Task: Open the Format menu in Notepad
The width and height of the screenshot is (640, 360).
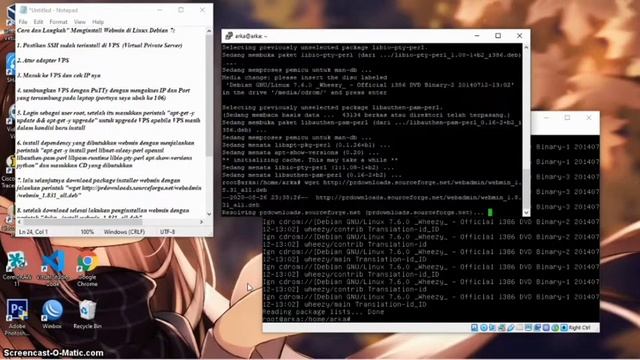Action: pos(58,22)
